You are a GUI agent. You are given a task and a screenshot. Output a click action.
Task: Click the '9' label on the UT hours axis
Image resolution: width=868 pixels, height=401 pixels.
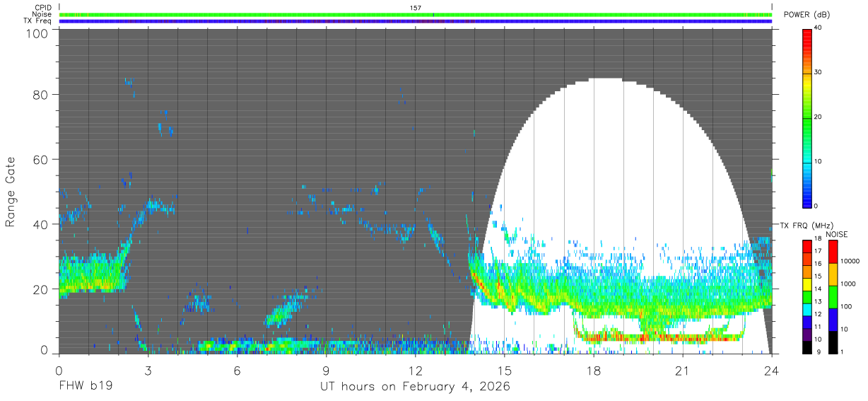click(326, 371)
